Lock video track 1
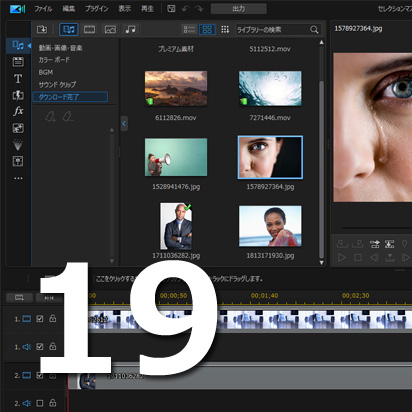Screen dimensions: 412x412 [x=53, y=318]
